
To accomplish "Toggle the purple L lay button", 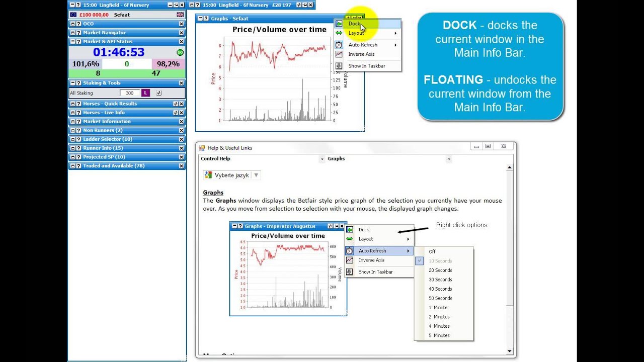I will tap(145, 93).
